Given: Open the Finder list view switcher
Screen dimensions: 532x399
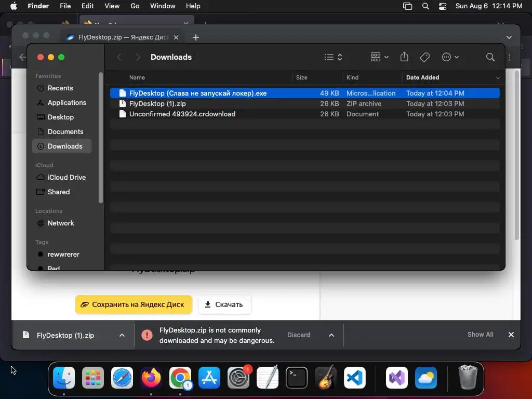Looking at the screenshot, I should pos(333,57).
